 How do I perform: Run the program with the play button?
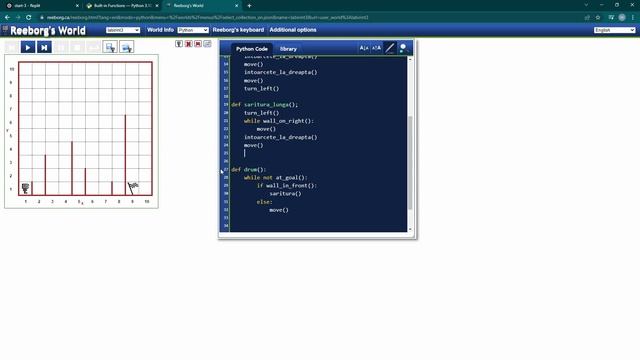28,47
